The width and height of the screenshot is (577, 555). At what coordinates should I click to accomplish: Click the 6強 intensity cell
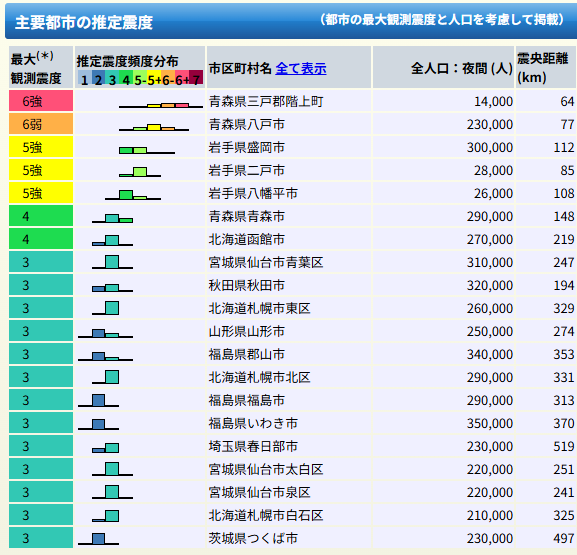41,101
